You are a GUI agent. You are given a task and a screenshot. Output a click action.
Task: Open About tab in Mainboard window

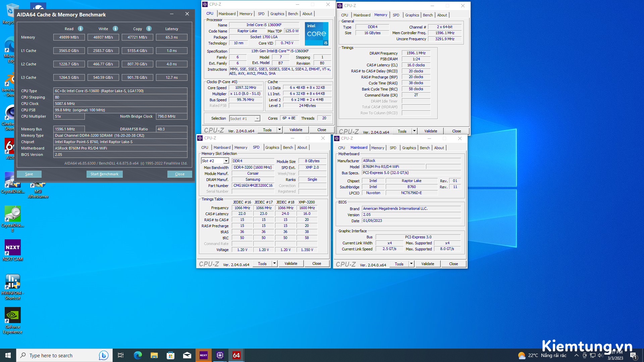coord(439,148)
